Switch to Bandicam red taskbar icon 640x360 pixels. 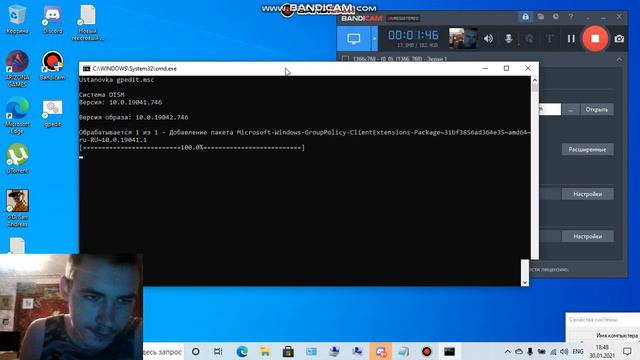click(x=427, y=351)
